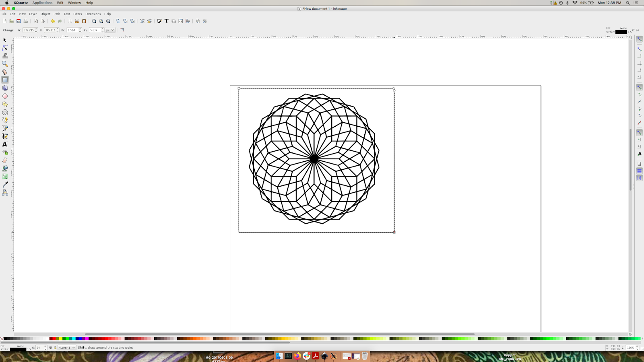Image resolution: width=644 pixels, height=362 pixels.
Task: Select the Eyedropper tool
Action: [x=5, y=184]
